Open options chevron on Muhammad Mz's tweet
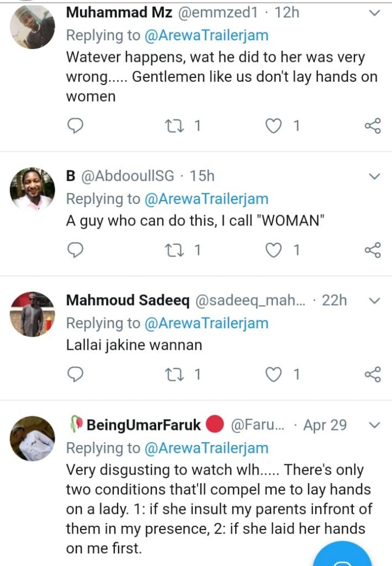The image size is (392, 566). pyautogui.click(x=374, y=12)
